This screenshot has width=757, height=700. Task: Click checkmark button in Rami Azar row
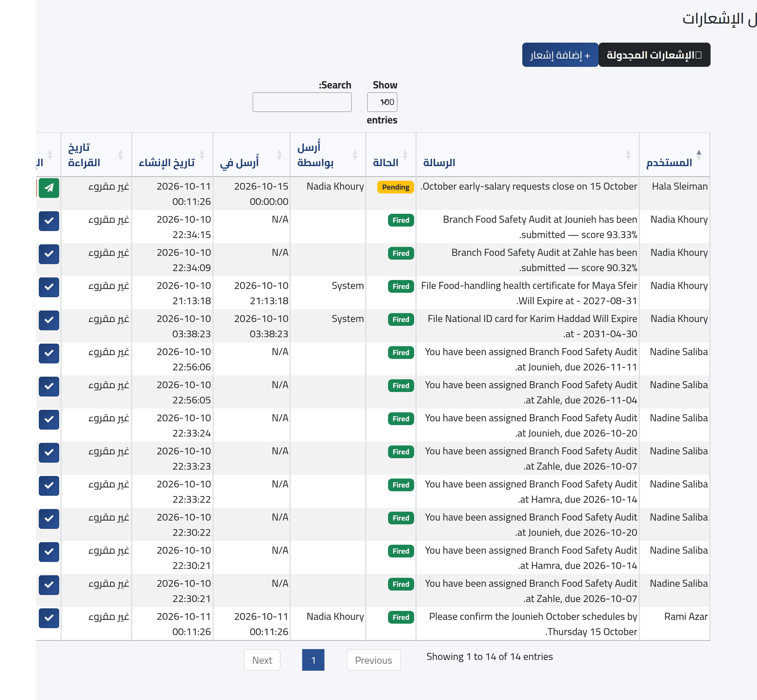click(x=49, y=618)
